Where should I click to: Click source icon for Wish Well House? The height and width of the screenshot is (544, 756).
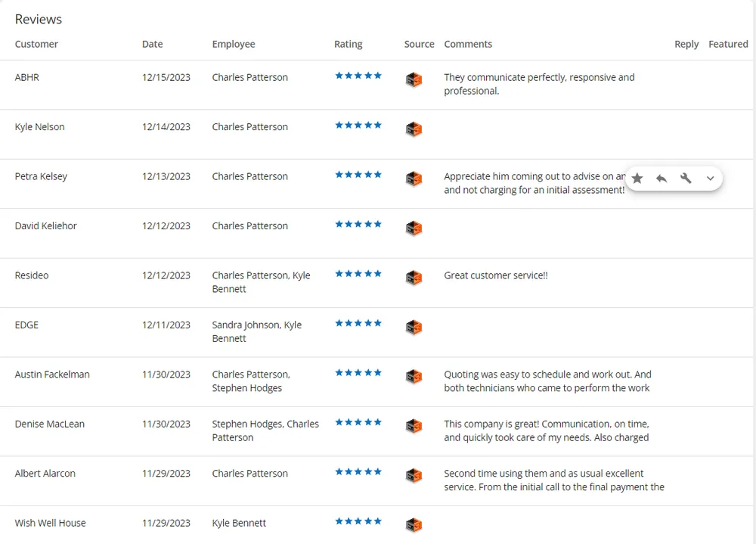[414, 525]
